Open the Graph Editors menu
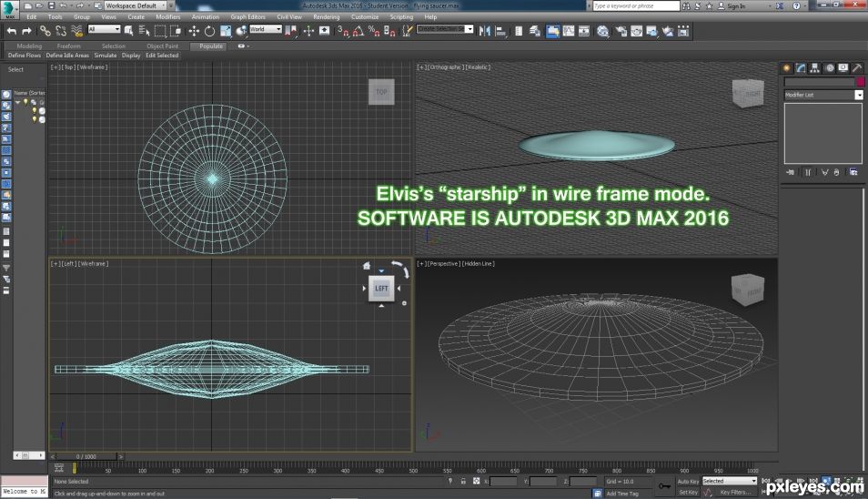Image resolution: width=868 pixels, height=499 pixels. coord(247,16)
